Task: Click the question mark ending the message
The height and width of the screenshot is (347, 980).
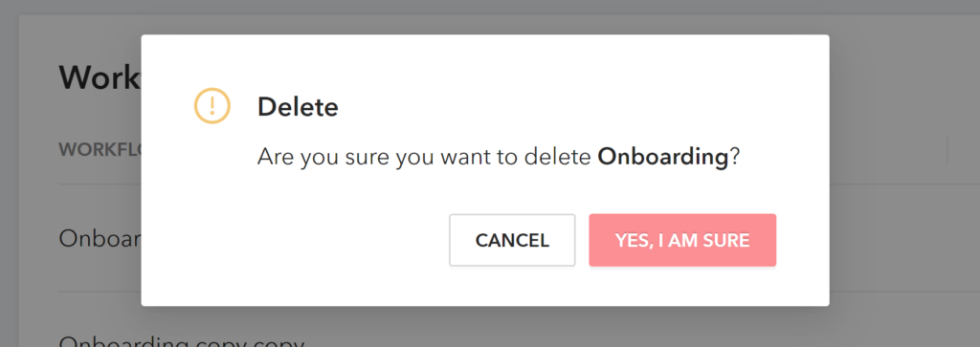Action: (x=735, y=157)
